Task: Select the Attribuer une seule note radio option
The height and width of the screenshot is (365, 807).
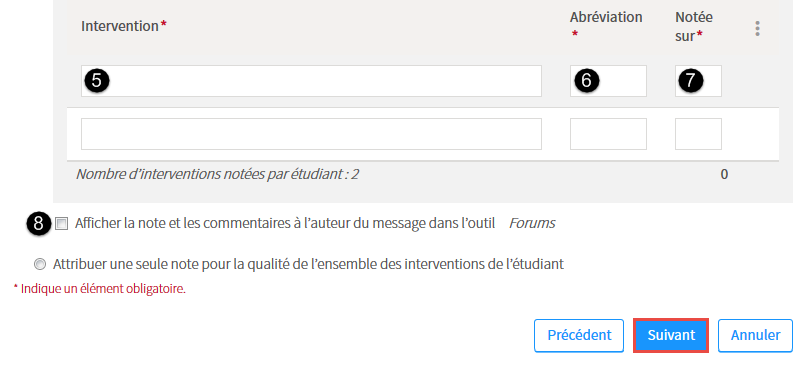Action: pos(39,264)
